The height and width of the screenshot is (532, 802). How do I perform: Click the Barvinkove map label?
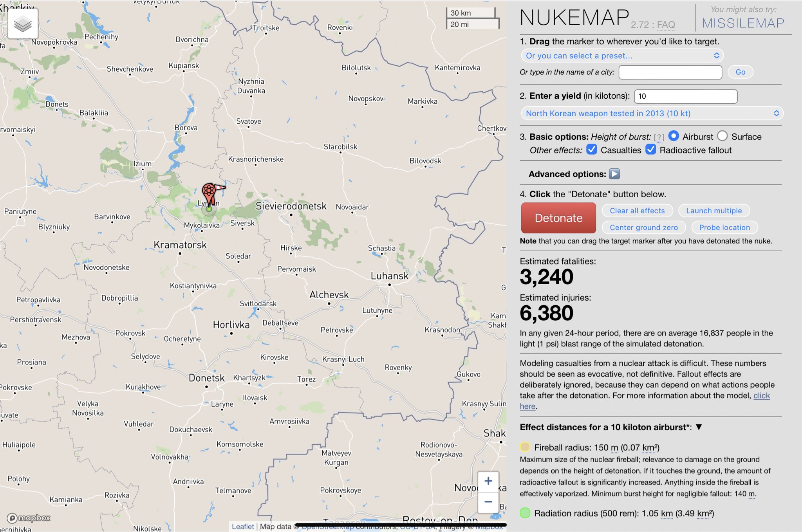tap(112, 217)
